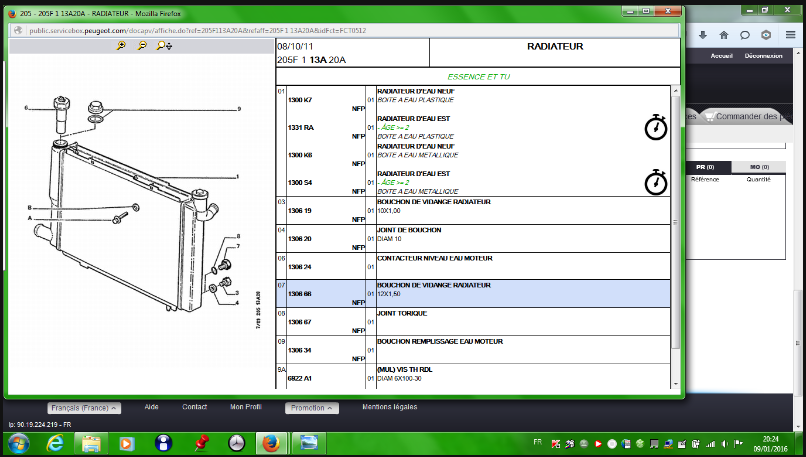Click callout number 1 on the diagram
The height and width of the screenshot is (457, 806).
[237, 177]
